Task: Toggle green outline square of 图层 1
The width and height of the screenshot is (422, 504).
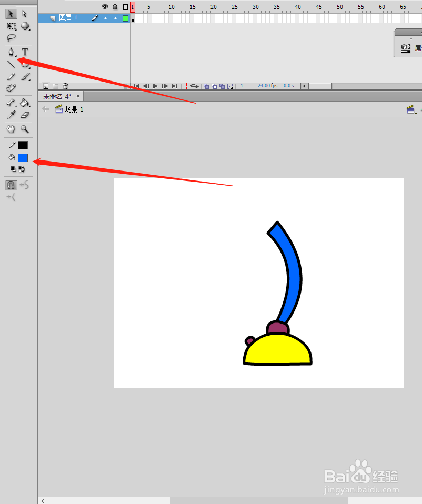Action: tap(125, 18)
